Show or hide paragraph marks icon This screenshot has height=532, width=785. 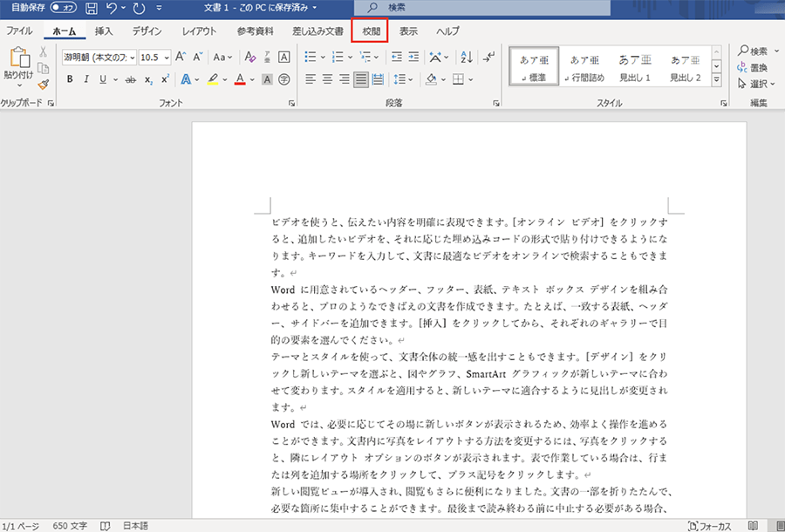[x=488, y=57]
